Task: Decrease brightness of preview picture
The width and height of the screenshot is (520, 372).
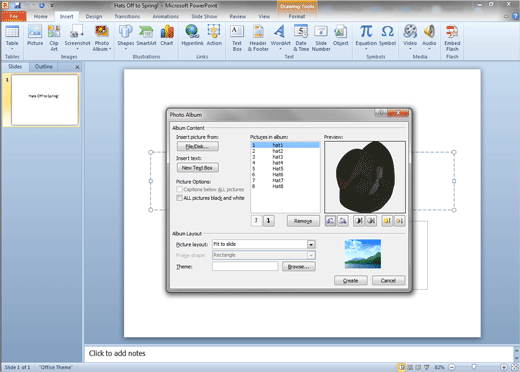Action: [399, 221]
